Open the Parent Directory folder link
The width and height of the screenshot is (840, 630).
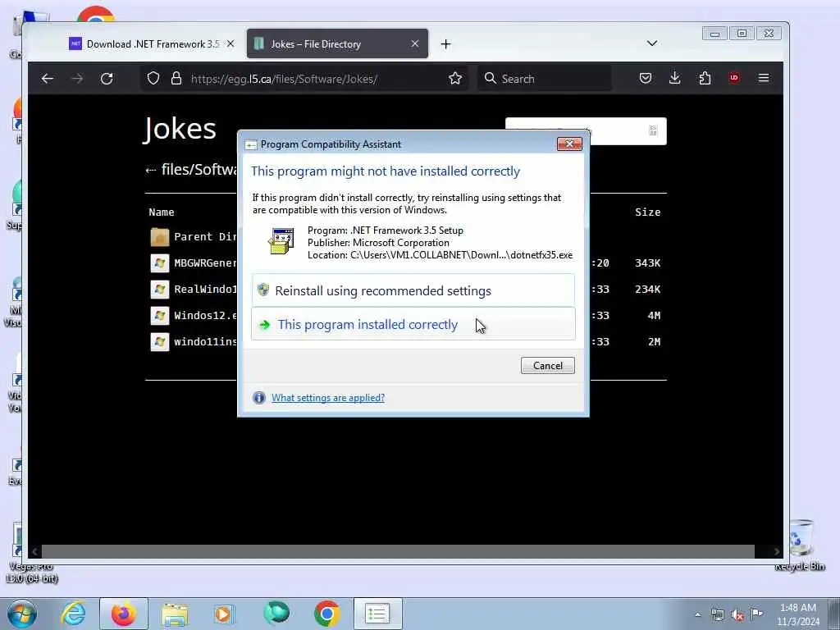pyautogui.click(x=204, y=237)
